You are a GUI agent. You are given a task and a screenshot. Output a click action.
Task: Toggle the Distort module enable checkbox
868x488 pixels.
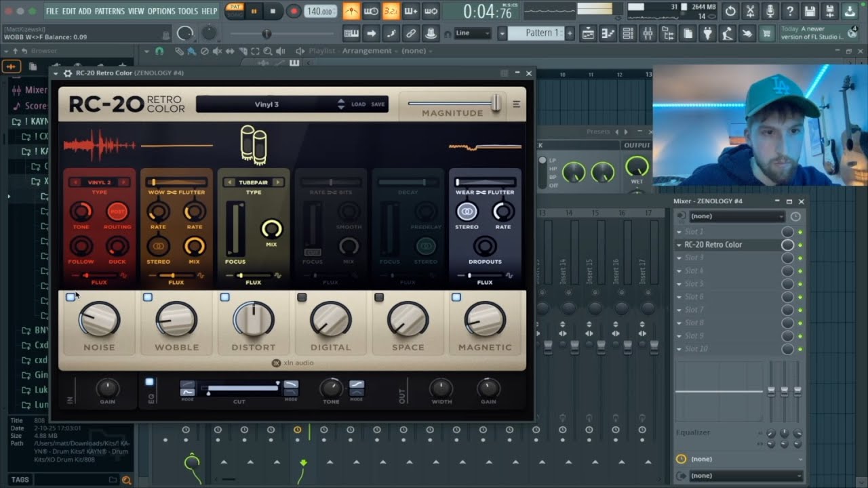(x=225, y=297)
